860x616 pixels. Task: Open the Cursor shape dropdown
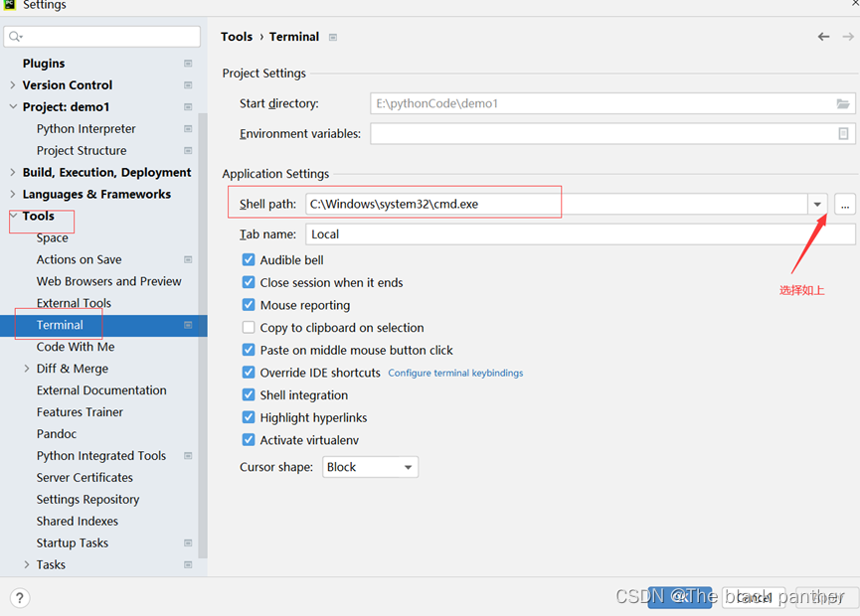[x=370, y=467]
